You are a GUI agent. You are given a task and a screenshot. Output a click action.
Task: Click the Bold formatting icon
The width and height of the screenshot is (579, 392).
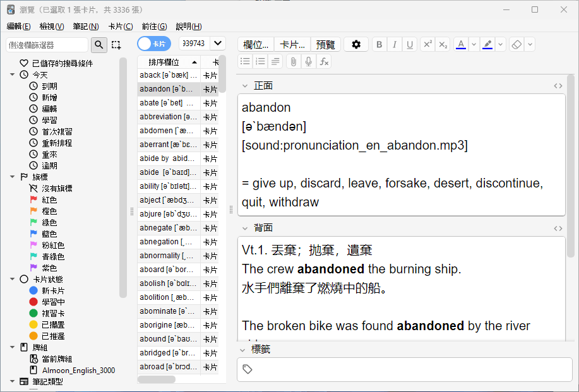coord(379,44)
